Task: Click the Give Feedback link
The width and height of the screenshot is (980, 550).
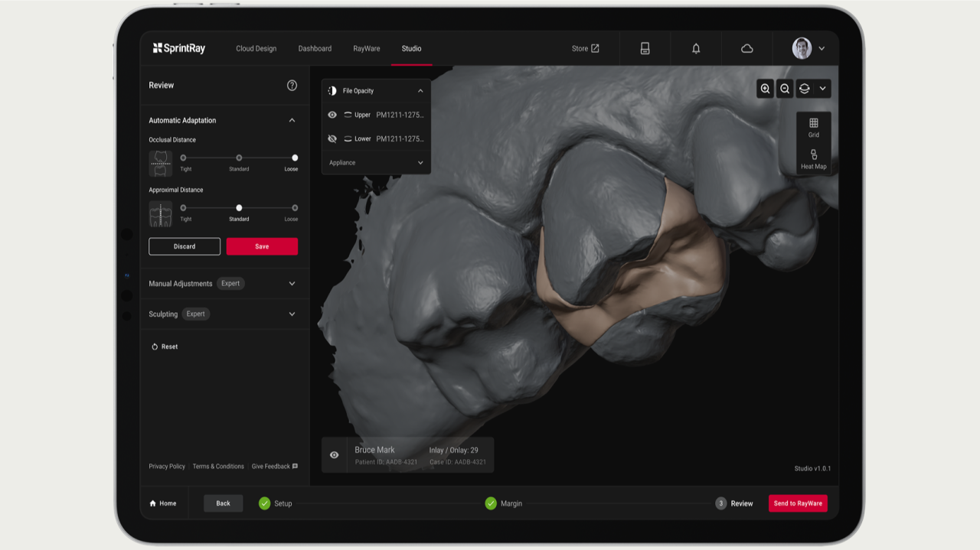Action: pyautogui.click(x=271, y=467)
